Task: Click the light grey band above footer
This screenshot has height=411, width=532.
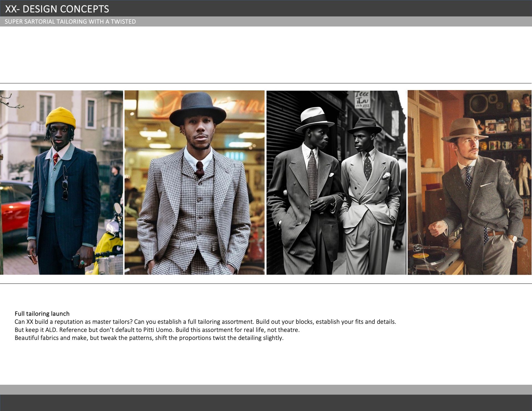Action: 266,389
